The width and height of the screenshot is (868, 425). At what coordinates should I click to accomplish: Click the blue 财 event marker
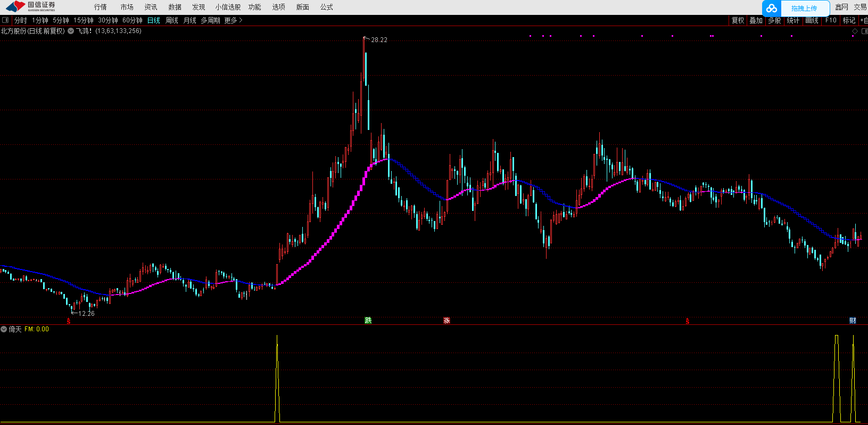[853, 320]
